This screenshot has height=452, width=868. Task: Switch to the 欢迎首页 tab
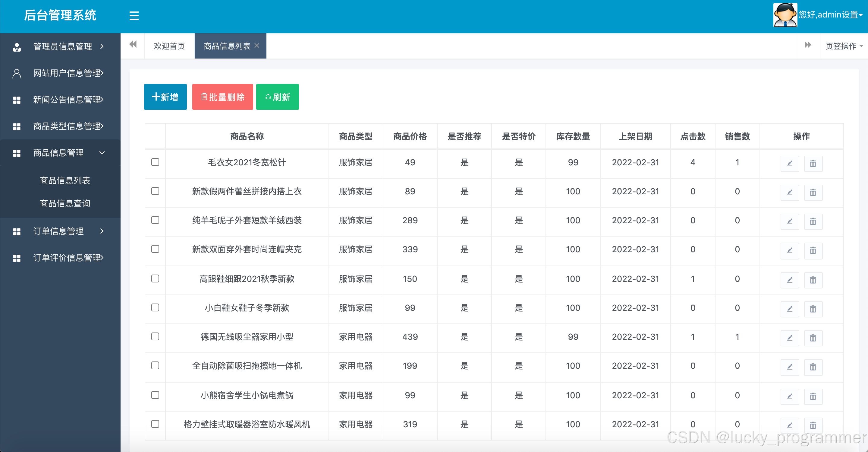169,46
